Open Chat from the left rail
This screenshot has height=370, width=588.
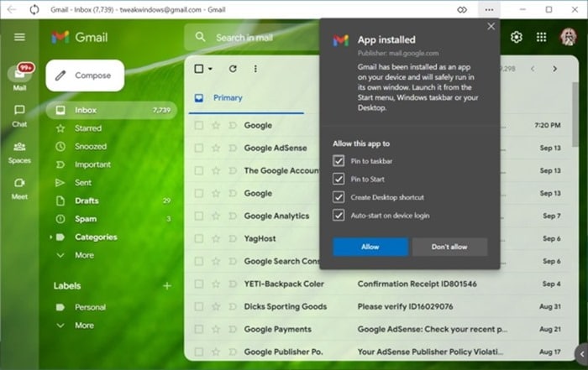click(19, 116)
